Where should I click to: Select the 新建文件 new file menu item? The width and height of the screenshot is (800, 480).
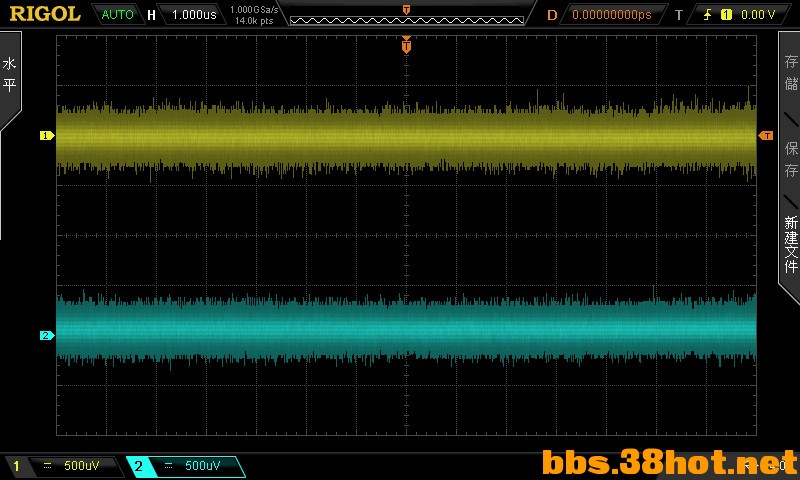coord(791,244)
